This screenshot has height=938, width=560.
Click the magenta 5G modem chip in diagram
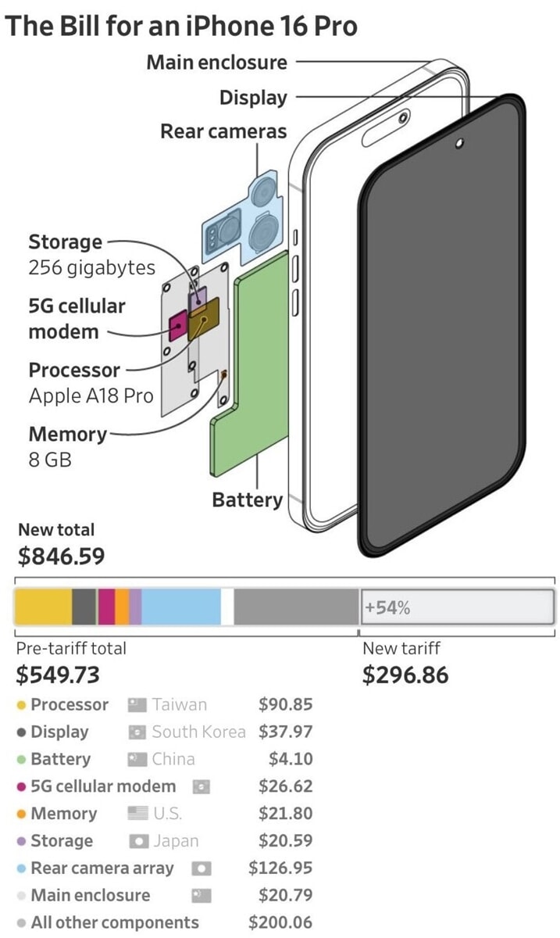179,325
